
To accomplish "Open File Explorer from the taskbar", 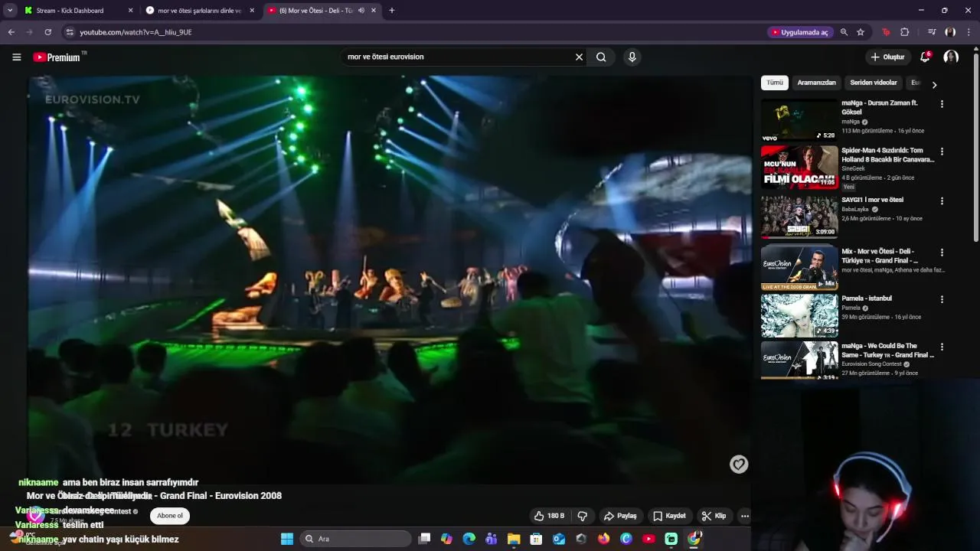I will [514, 539].
